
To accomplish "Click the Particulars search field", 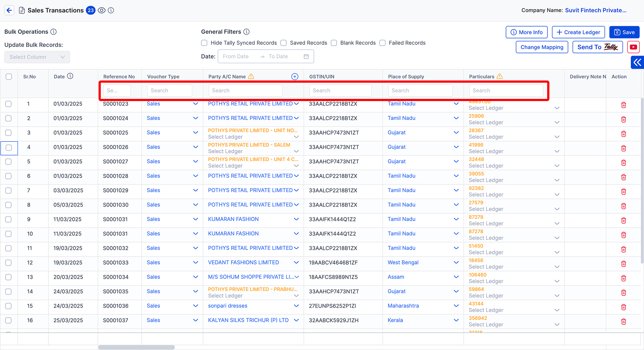I will click(x=506, y=91).
